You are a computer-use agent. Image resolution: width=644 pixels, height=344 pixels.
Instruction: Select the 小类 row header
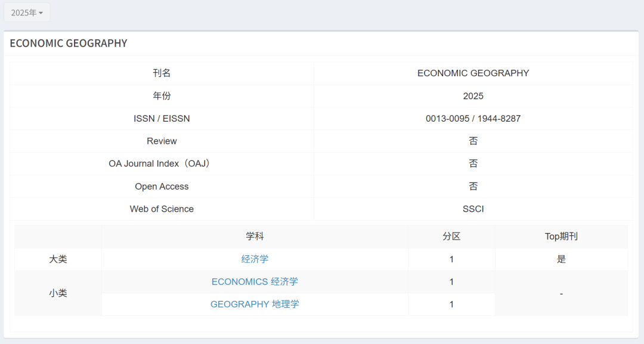pyautogui.click(x=58, y=293)
